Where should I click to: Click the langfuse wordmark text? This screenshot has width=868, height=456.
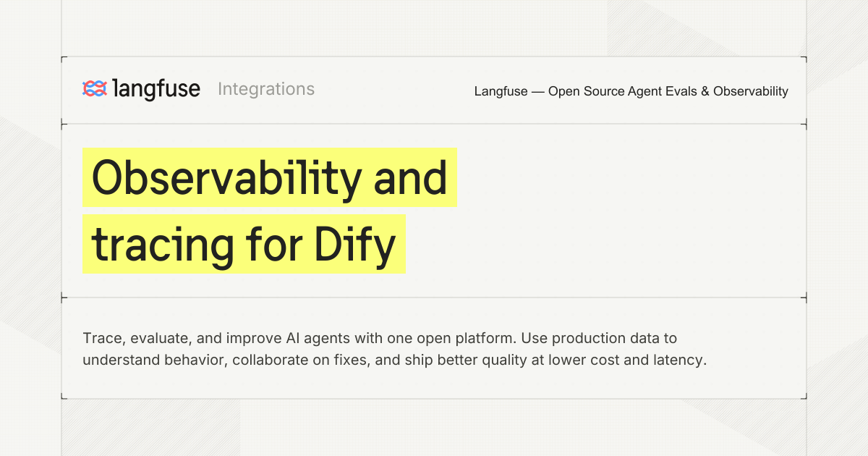pos(156,89)
